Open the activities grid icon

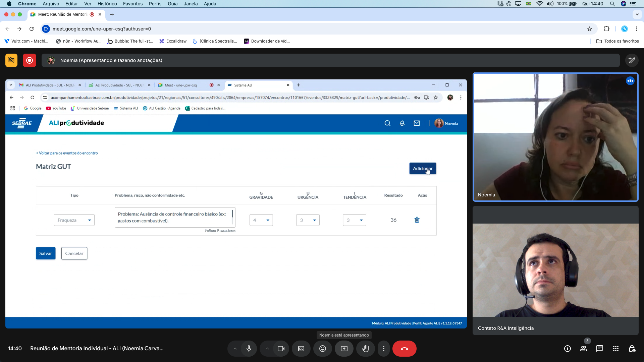(x=616, y=349)
